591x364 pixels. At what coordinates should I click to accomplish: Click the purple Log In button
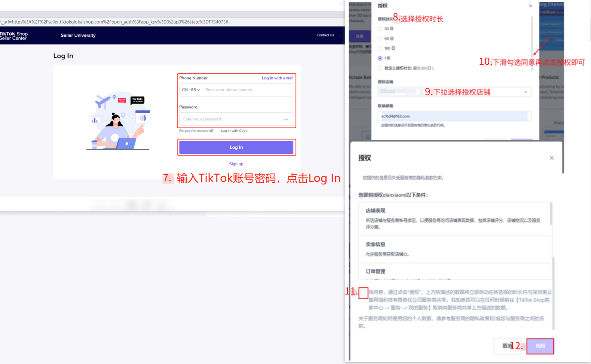click(236, 147)
